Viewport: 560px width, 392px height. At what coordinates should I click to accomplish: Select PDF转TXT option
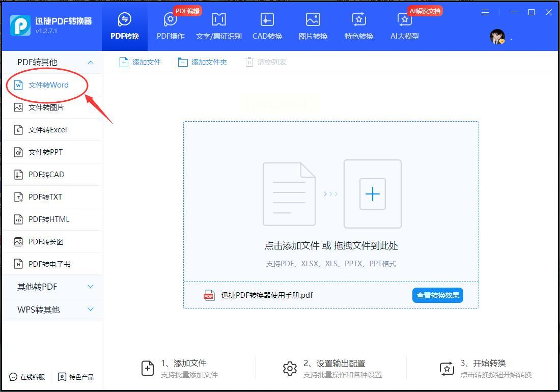click(x=52, y=197)
